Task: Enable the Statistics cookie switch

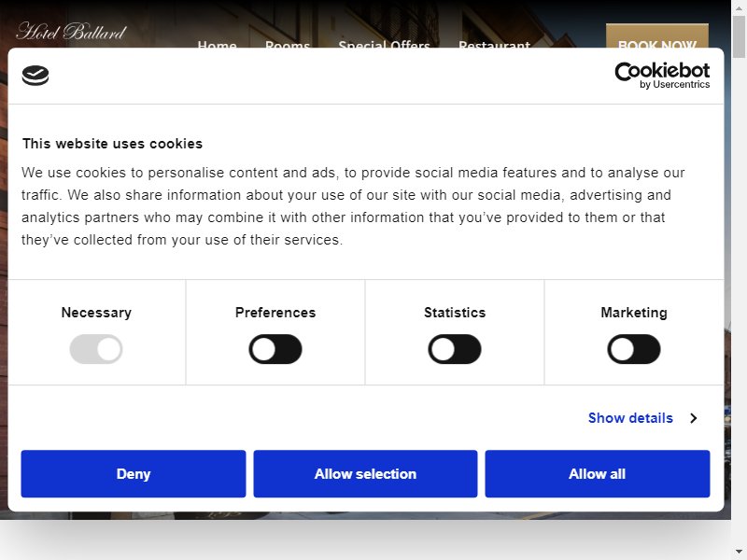Action: 455,349
